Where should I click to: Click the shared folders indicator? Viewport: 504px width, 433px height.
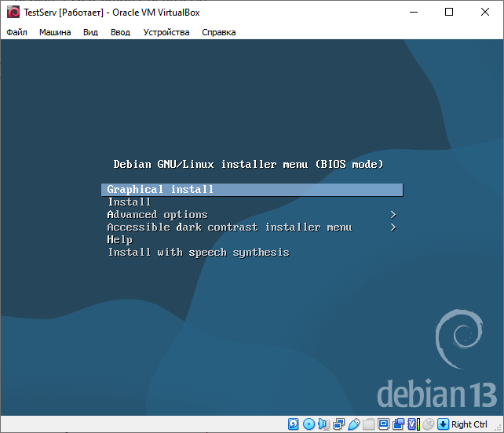coord(368,424)
